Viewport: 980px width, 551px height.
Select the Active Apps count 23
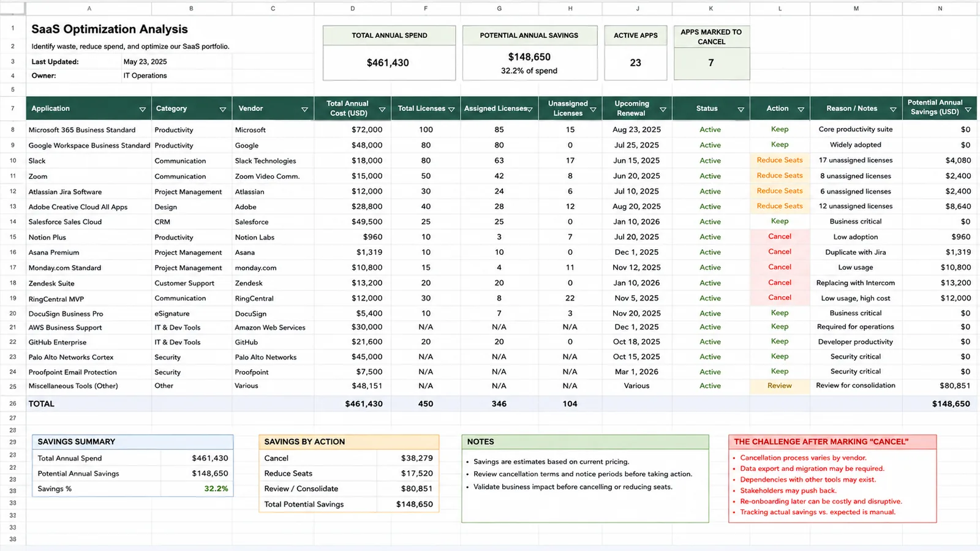[x=636, y=62]
